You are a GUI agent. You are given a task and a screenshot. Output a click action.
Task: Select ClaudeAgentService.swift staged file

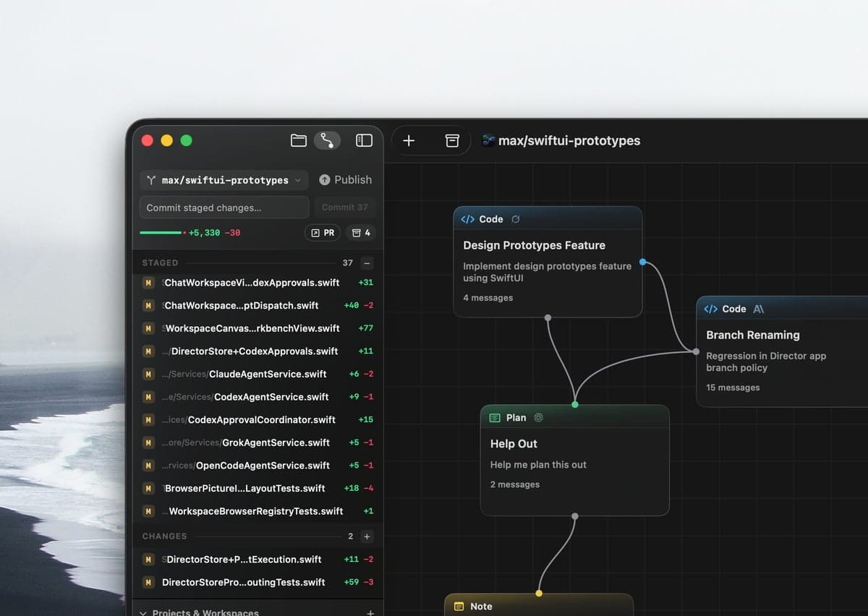pos(258,374)
